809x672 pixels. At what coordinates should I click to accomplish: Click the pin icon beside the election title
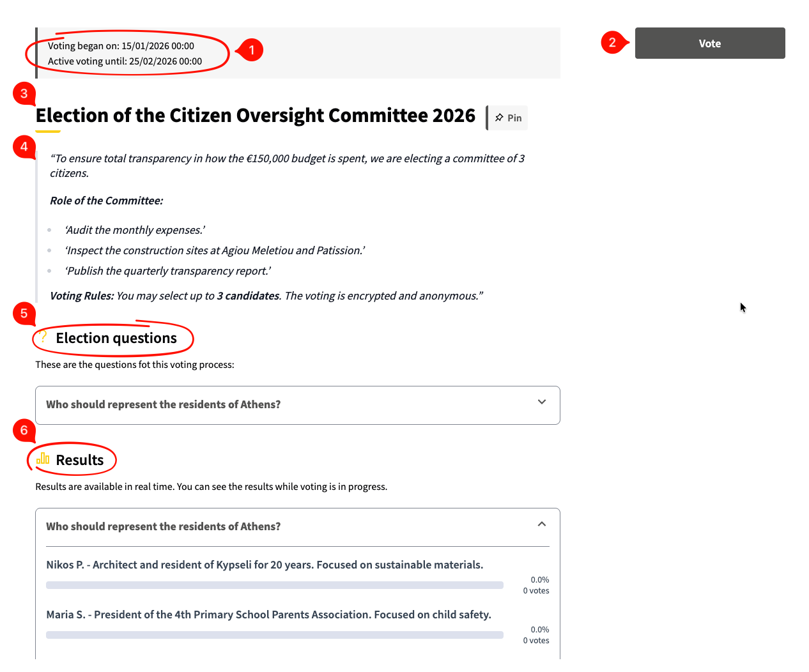pyautogui.click(x=499, y=118)
